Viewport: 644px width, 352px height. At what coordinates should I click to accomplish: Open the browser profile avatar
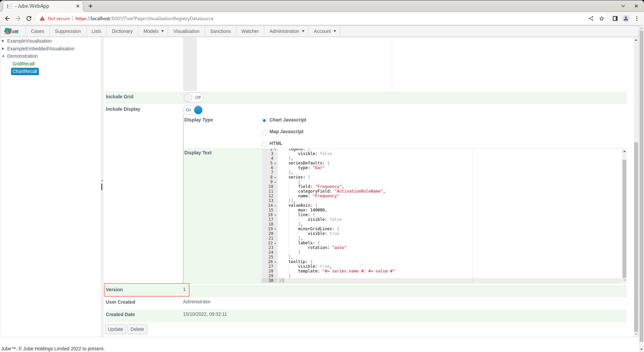pyautogui.click(x=626, y=18)
